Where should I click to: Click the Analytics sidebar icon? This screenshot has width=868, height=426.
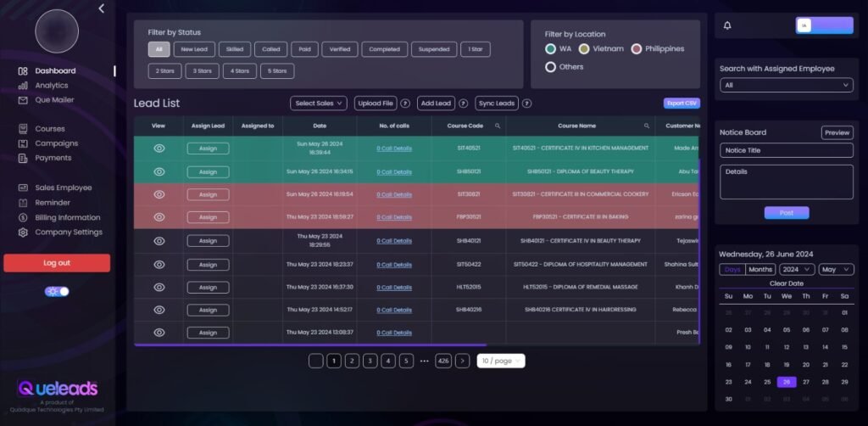click(x=23, y=86)
